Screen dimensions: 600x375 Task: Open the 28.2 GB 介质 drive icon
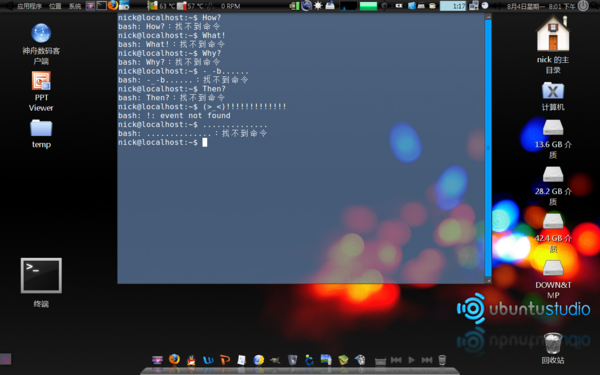pos(553,186)
